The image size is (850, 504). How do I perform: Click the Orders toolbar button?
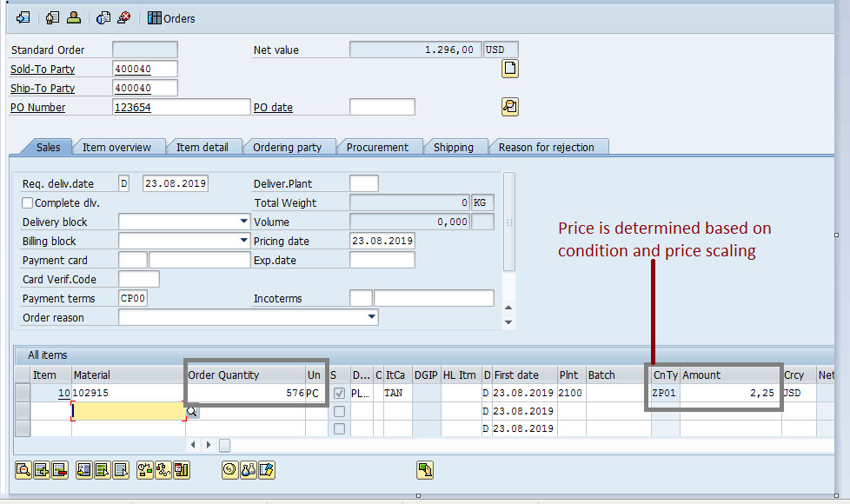(171, 18)
